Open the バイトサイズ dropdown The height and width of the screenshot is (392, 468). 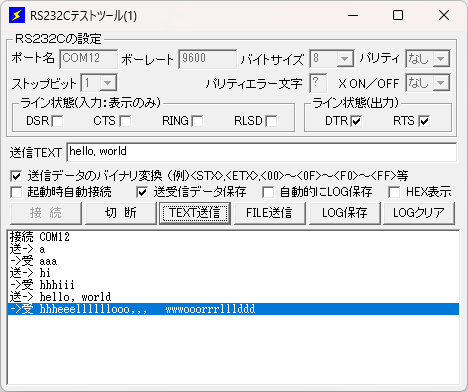click(x=344, y=59)
